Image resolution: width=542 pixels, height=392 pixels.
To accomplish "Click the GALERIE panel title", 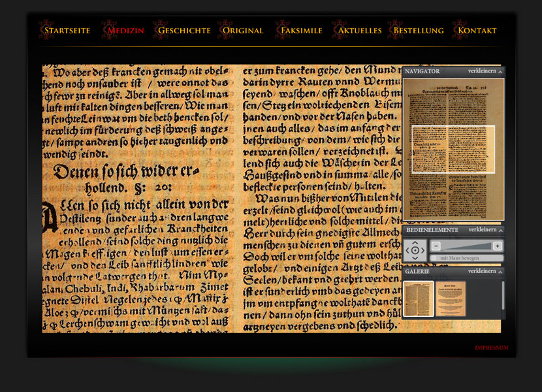I will 417,272.
